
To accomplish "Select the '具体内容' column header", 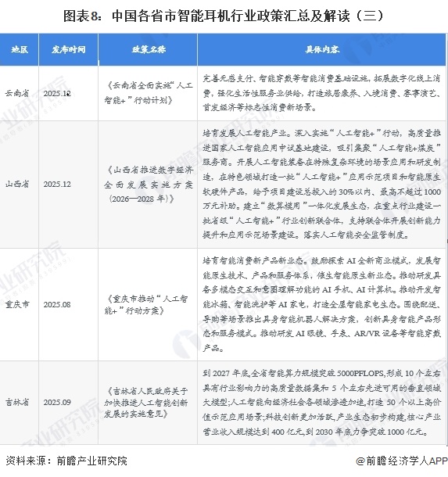I will pos(322,49).
